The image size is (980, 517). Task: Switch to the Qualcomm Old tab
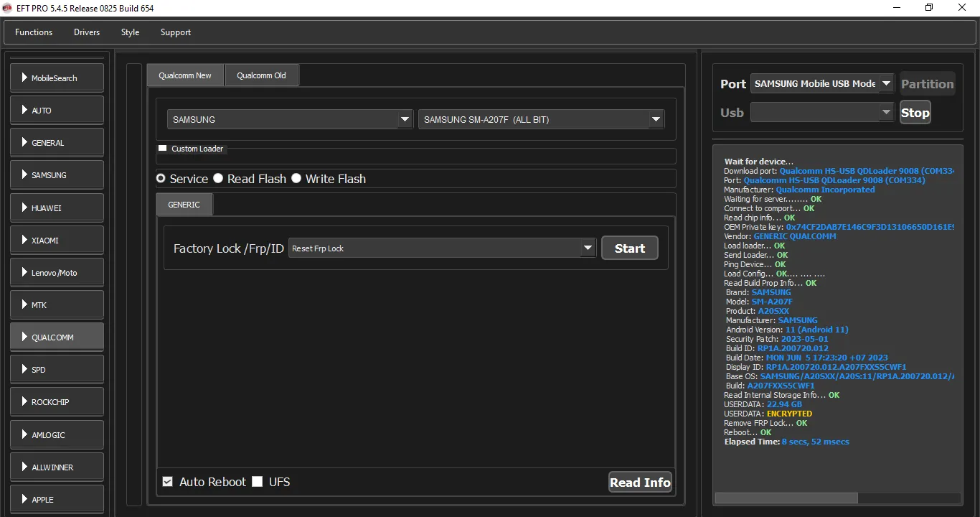tap(261, 75)
